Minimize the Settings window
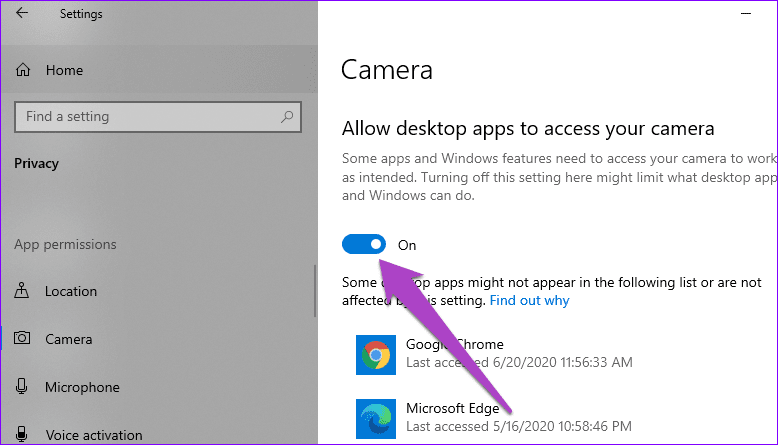The height and width of the screenshot is (445, 778). 746,13
